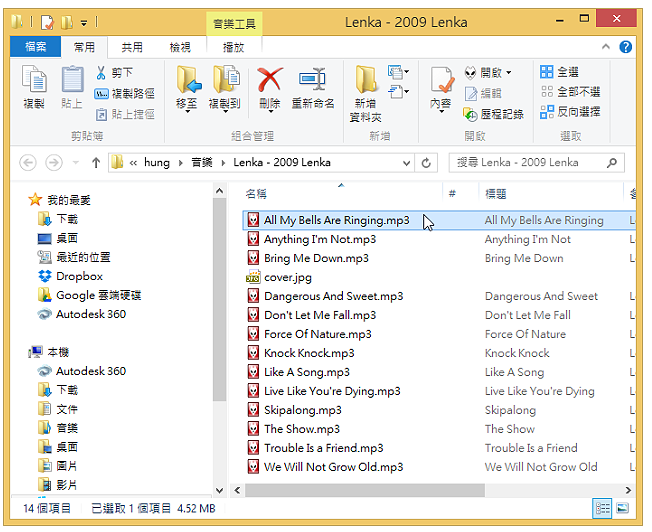Image resolution: width=652 pixels, height=532 pixels.
Task: Click the hung breadcrumb in address bar
Action: click(157, 162)
